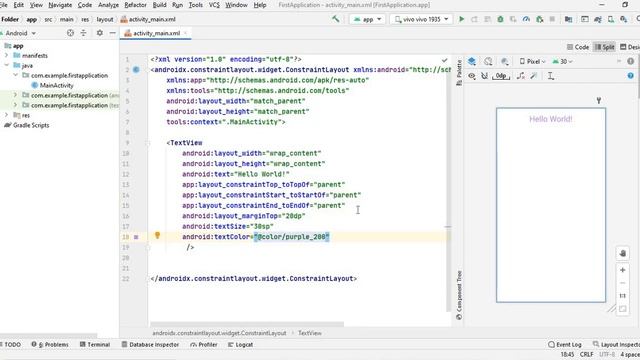640x360 pixels.
Task: Open the Android project view dropdown
Action: (20, 33)
